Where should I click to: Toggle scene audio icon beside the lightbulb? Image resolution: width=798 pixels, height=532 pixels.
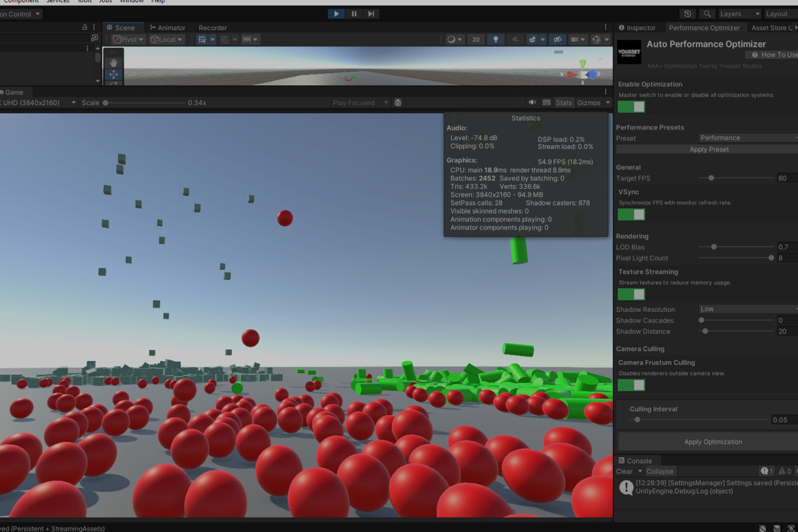click(515, 39)
